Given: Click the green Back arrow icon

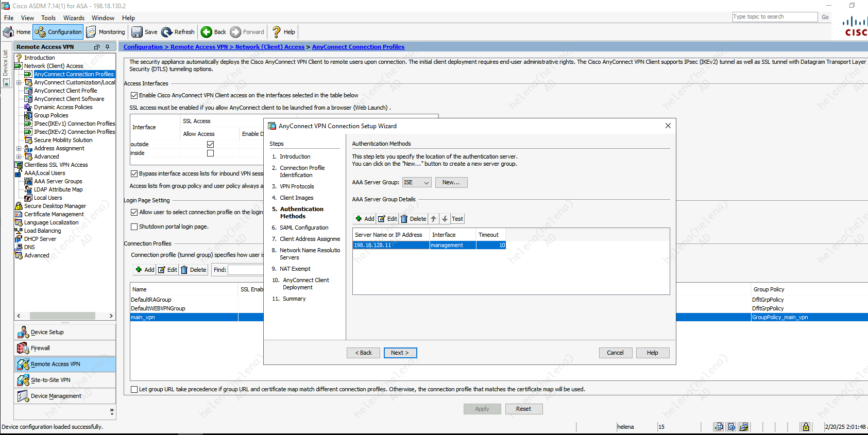Looking at the screenshot, I should coord(207,32).
